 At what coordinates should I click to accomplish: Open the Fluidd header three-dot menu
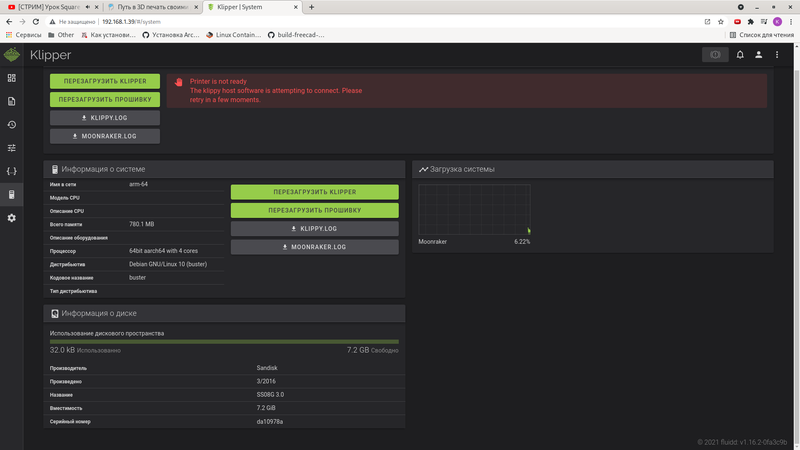pyautogui.click(x=778, y=55)
